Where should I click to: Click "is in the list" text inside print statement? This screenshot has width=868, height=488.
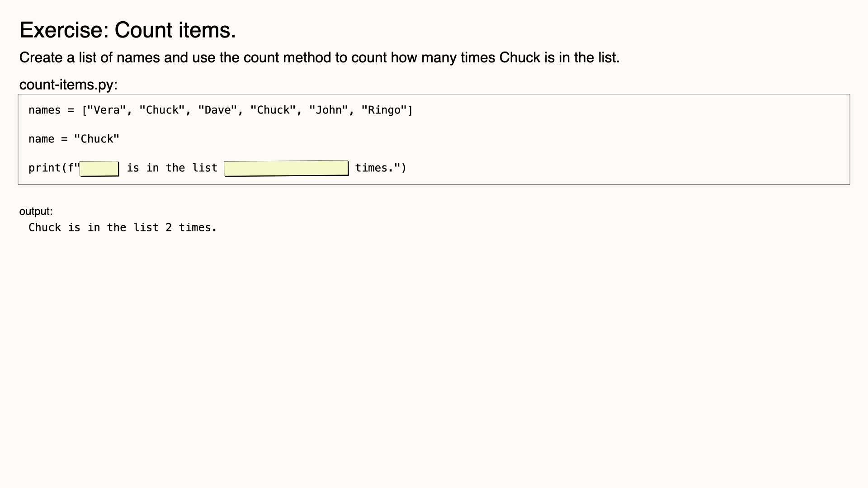tap(172, 168)
